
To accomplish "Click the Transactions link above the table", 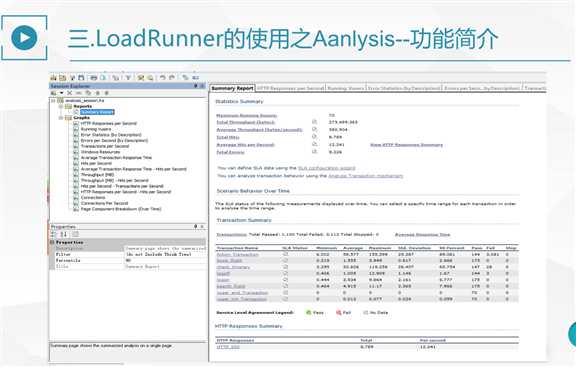I will click(231, 234).
